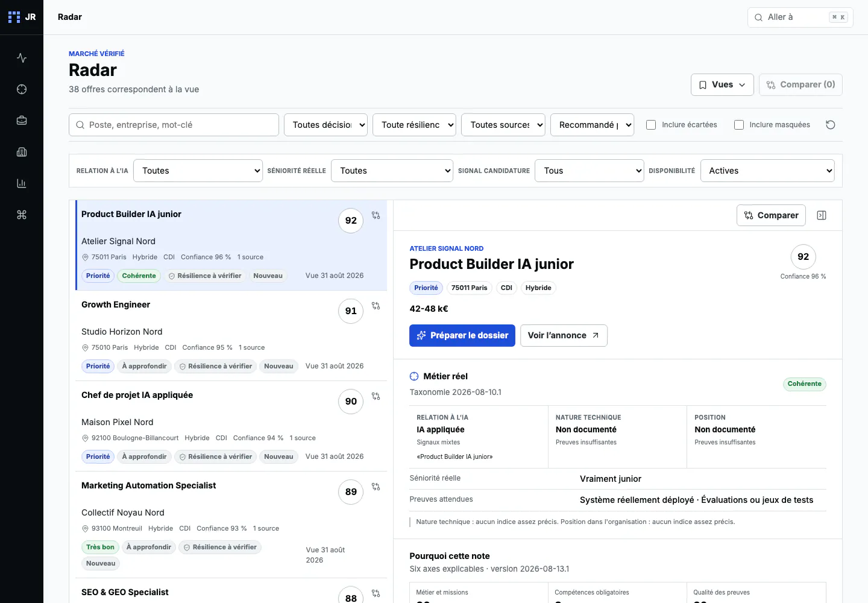The width and height of the screenshot is (868, 603).
Task: Click the score 92 circle in the detail panel
Action: (803, 257)
